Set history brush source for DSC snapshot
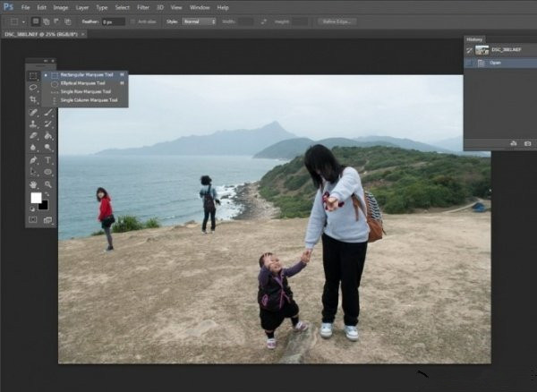 click(469, 50)
